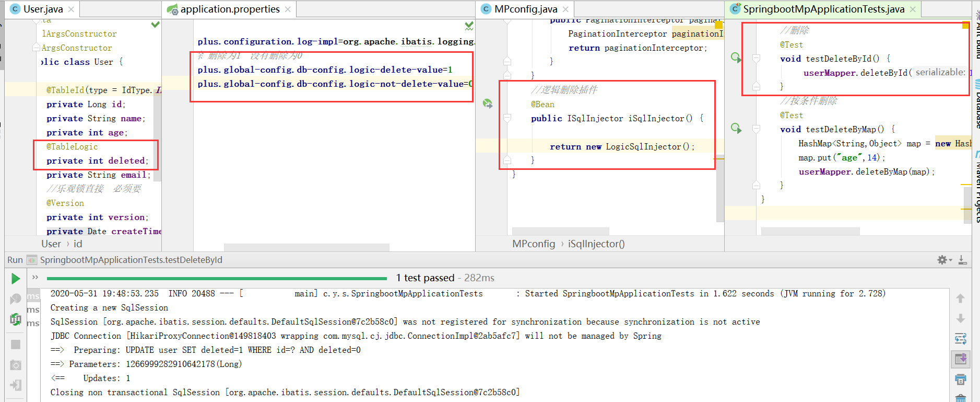This screenshot has width=980, height=402.
Task: Collapse the testDeleteById method fold marker
Action: point(756,59)
